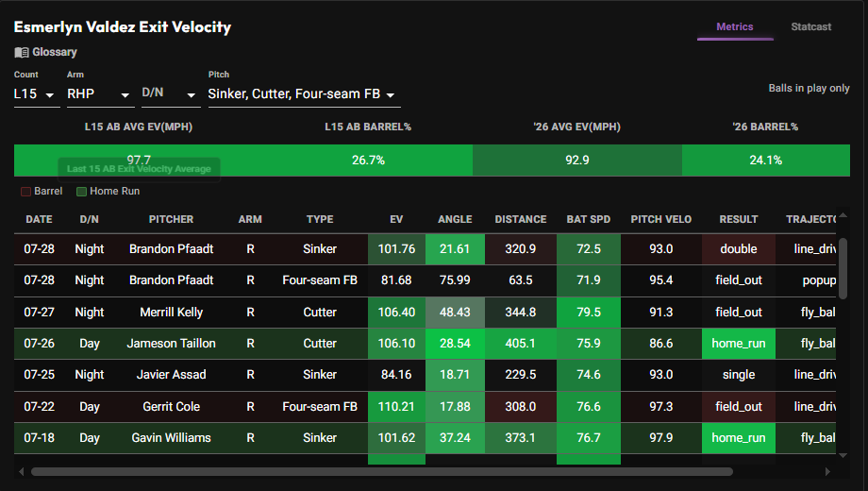Screen dimensions: 868x491
Task: Click the left arrow of horizontal scrollbar
Action: point(21,471)
